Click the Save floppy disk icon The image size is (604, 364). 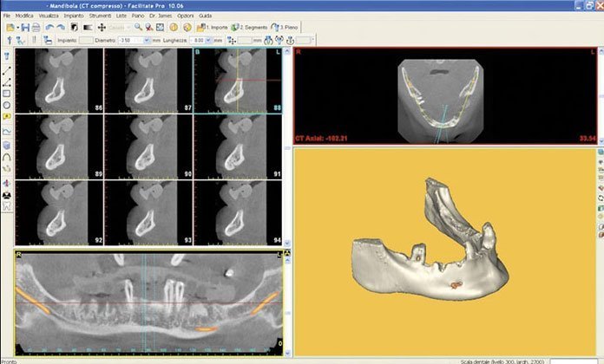pyautogui.click(x=25, y=28)
